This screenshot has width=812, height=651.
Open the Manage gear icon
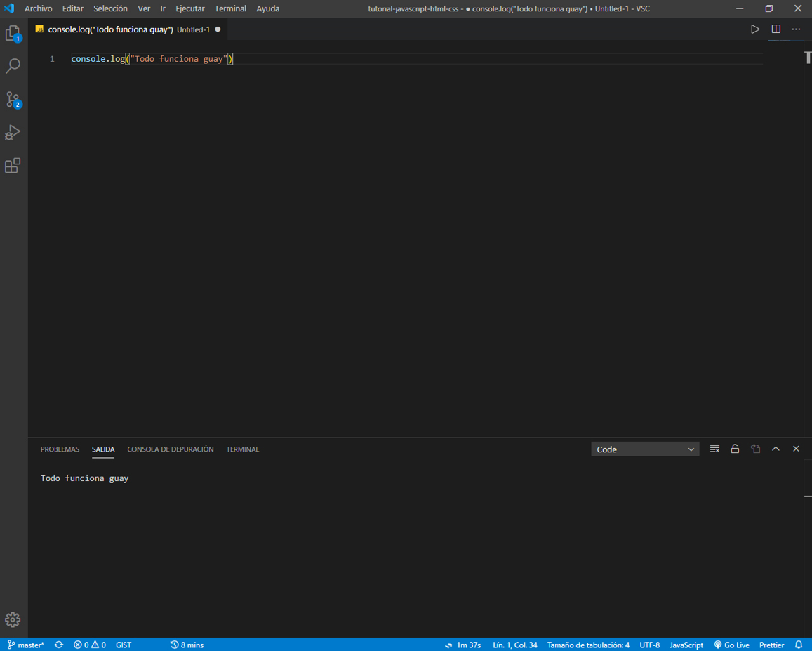point(13,619)
